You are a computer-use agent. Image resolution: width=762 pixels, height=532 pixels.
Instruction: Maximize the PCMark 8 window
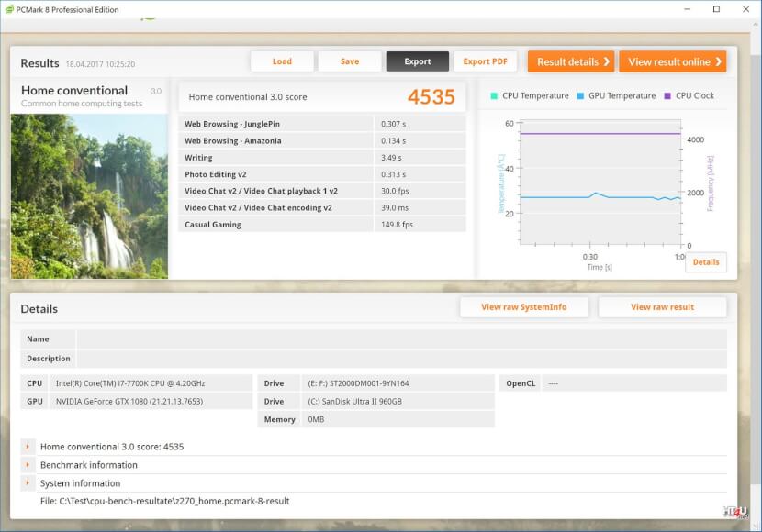click(x=716, y=9)
